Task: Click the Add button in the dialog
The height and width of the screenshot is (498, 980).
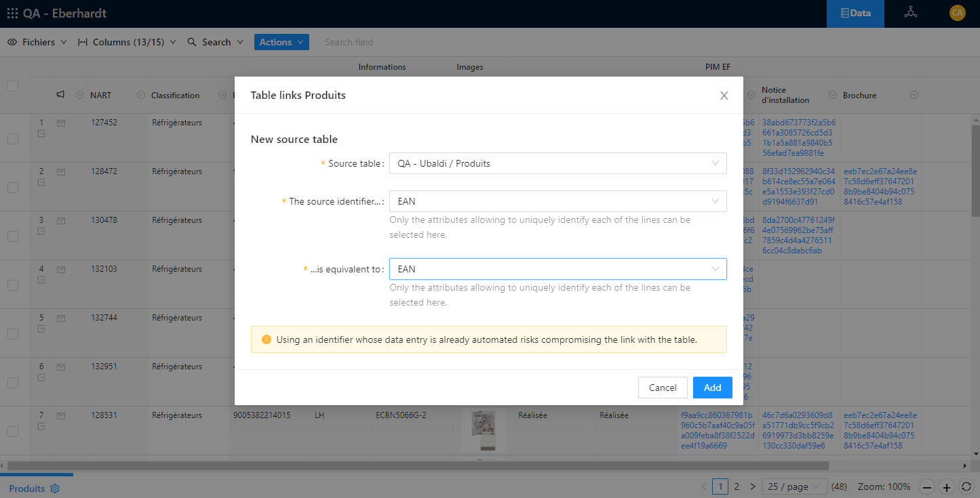Action: pos(712,387)
